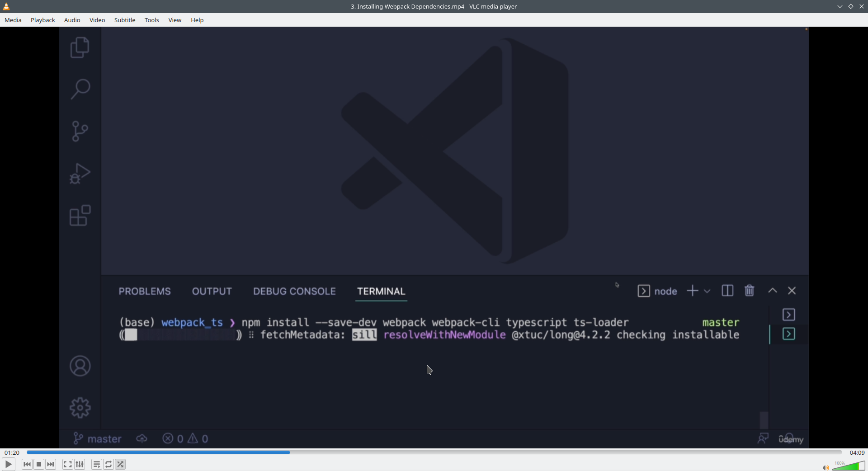Click the checking installable text

pyautogui.click(x=678, y=334)
